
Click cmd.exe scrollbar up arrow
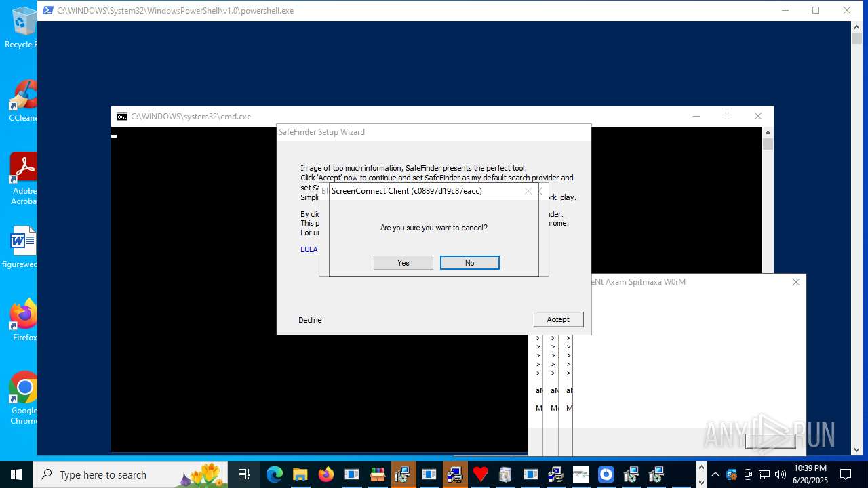click(x=768, y=132)
